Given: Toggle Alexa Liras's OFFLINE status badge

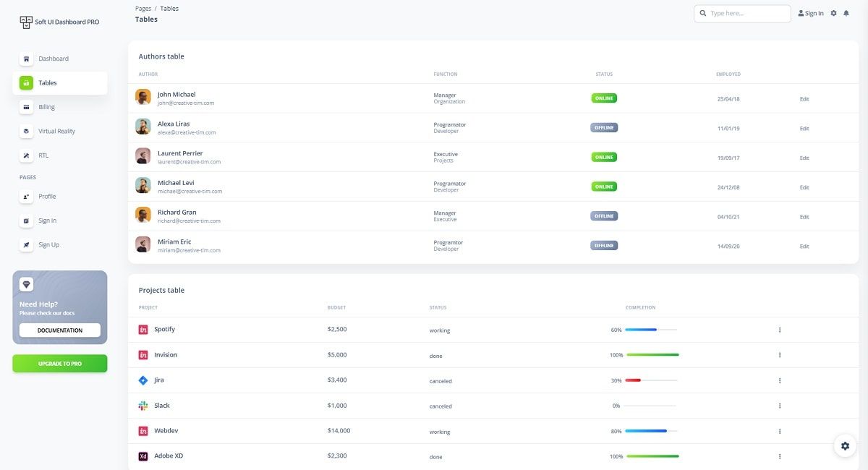Looking at the screenshot, I should tap(603, 127).
